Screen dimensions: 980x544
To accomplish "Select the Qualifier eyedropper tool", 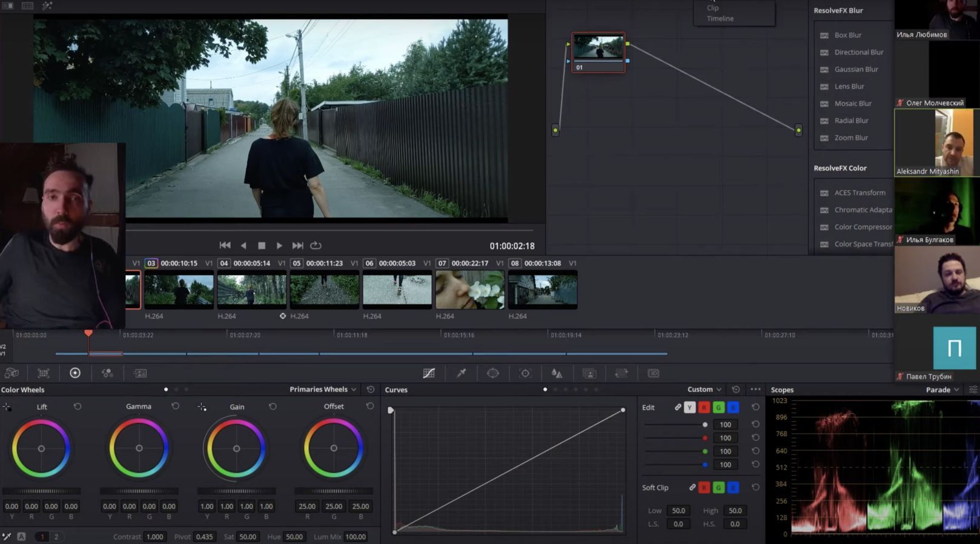I will tap(461, 373).
